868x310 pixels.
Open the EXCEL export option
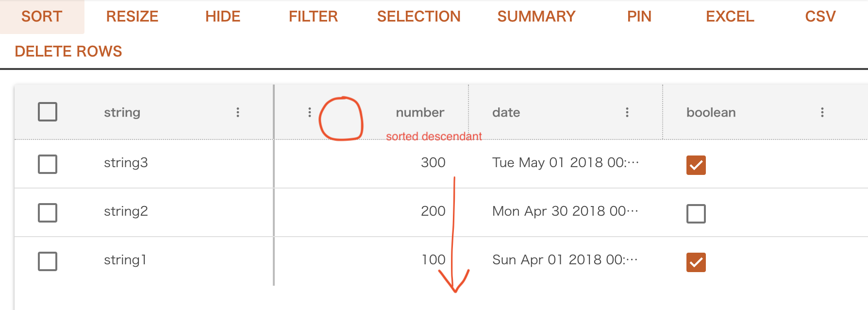click(x=729, y=16)
